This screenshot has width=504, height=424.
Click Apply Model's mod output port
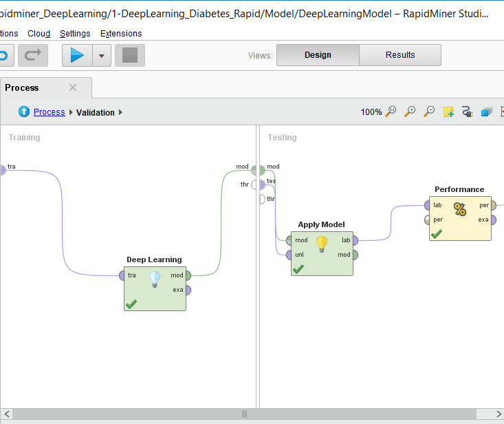pos(355,255)
